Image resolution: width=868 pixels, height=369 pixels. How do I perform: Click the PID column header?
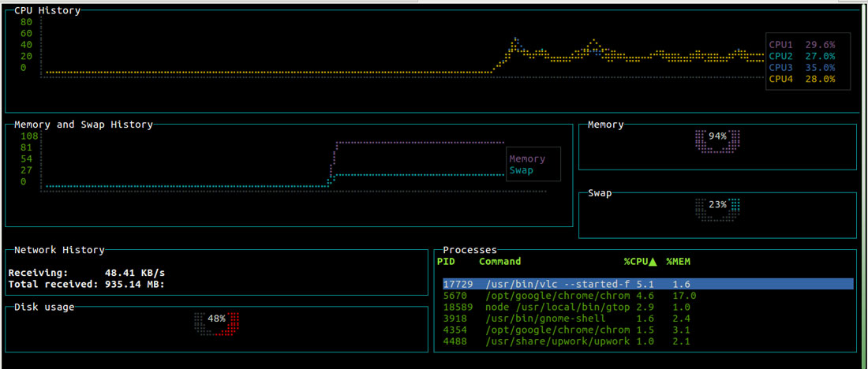click(x=446, y=261)
